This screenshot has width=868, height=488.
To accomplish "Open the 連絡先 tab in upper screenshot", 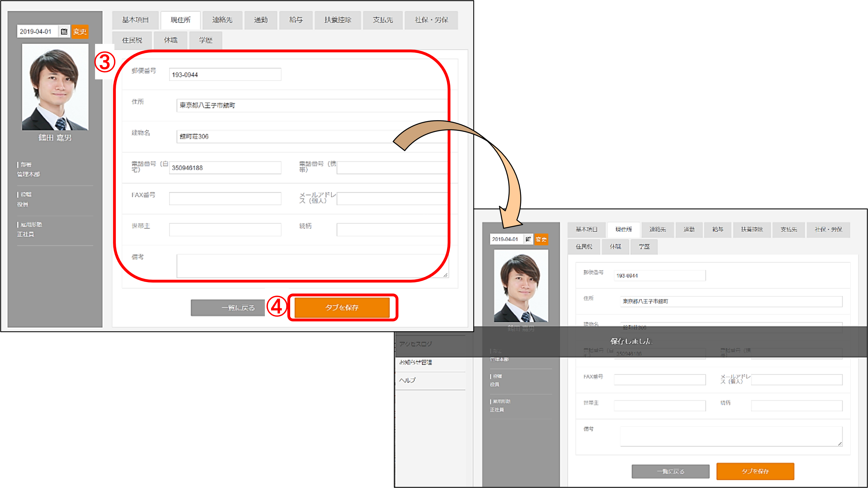I will point(222,20).
